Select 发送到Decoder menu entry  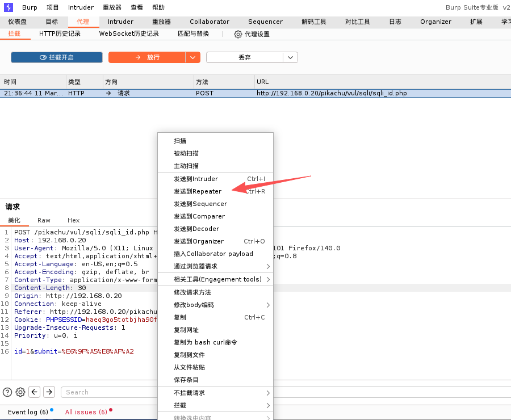tap(215, 229)
